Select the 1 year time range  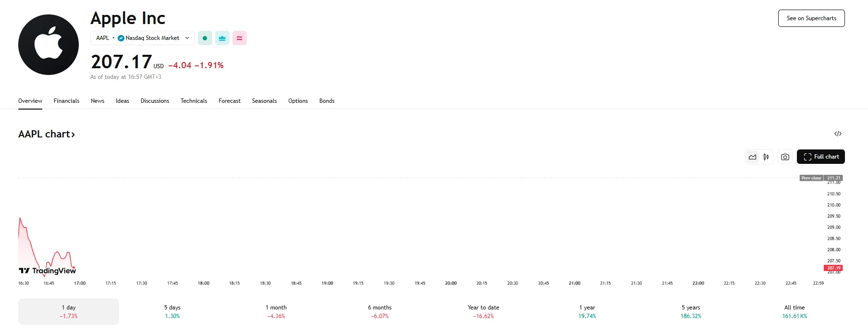click(587, 311)
